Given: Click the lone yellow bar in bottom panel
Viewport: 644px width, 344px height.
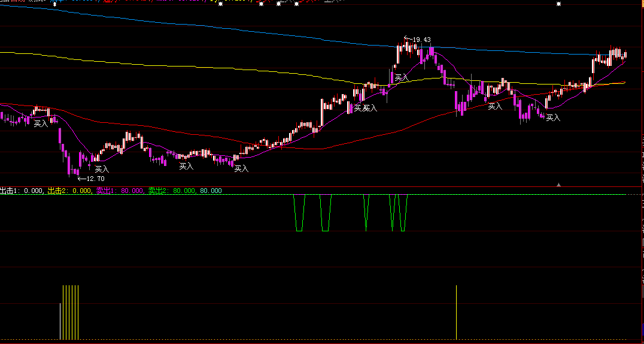Looking at the screenshot, I should tap(457, 312).
